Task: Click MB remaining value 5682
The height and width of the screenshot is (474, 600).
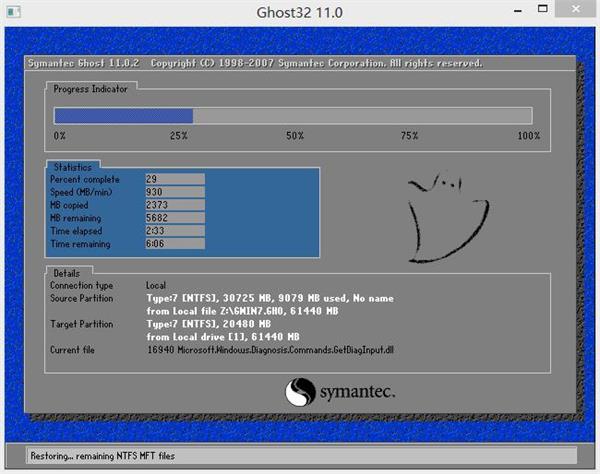Action: [x=175, y=218]
